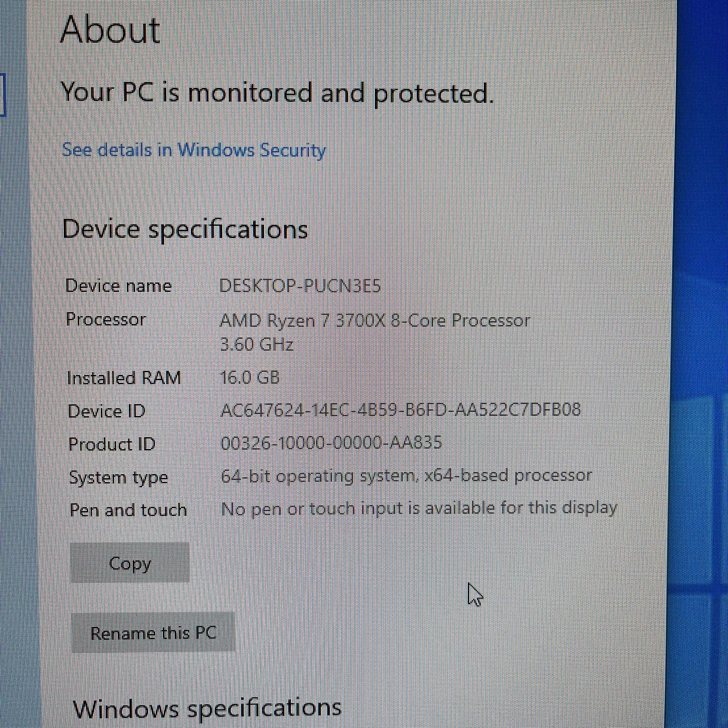728x728 pixels.
Task: Select Product ID value 00326-10000-00000-AA835
Action: 331,443
